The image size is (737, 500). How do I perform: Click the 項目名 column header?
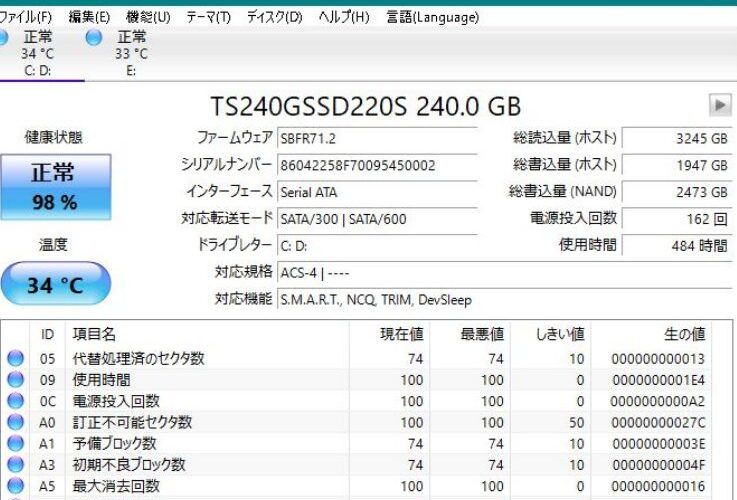click(x=94, y=334)
